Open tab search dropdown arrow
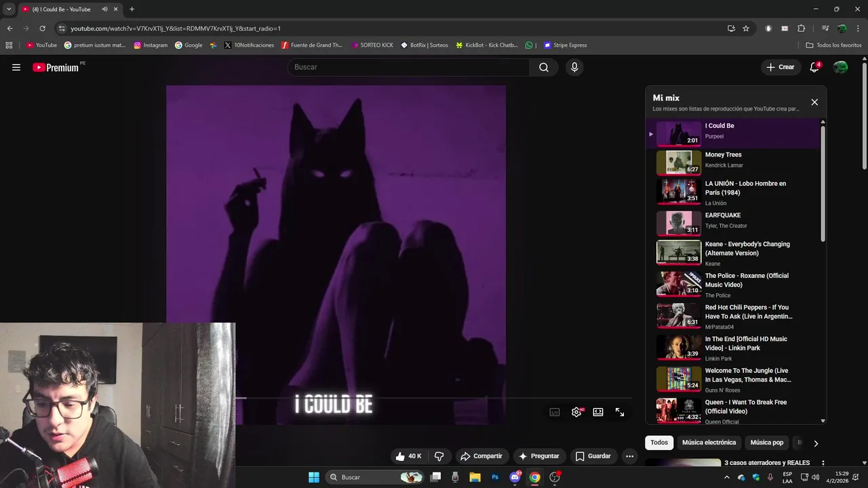 pyautogui.click(x=9, y=9)
